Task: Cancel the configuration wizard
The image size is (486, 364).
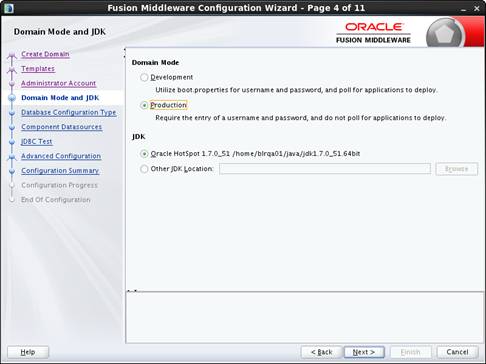Action: [457, 352]
